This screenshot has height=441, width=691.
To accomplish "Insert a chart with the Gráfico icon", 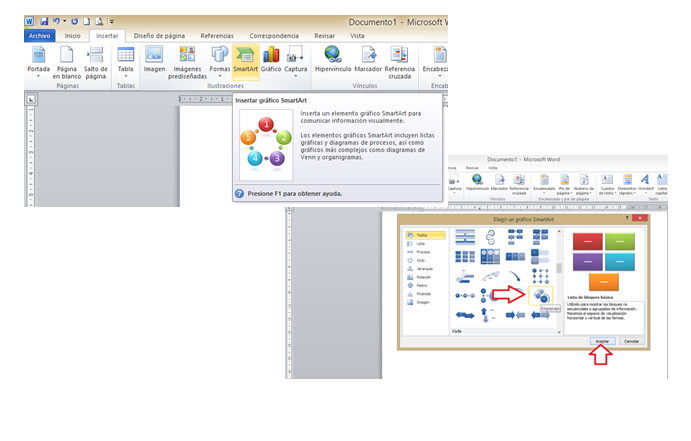I will (x=271, y=61).
